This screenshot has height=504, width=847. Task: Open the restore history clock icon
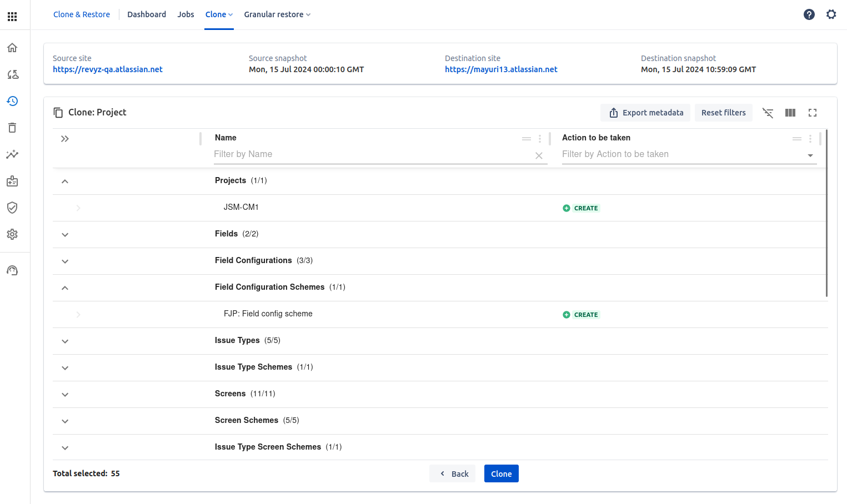(x=12, y=101)
